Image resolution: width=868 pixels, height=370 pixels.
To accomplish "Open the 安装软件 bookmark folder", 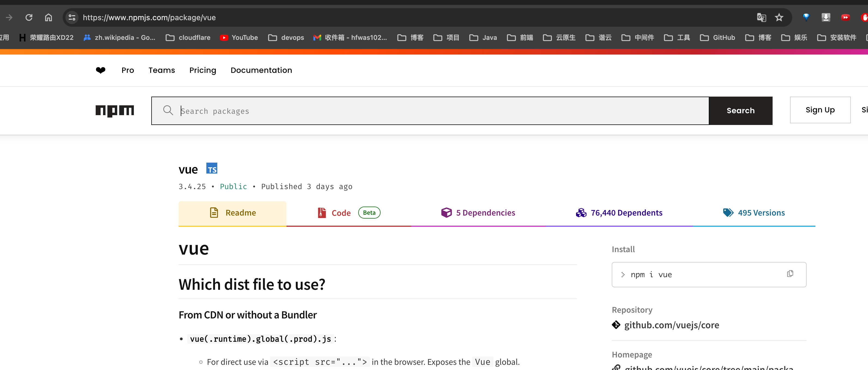I will pyautogui.click(x=837, y=37).
